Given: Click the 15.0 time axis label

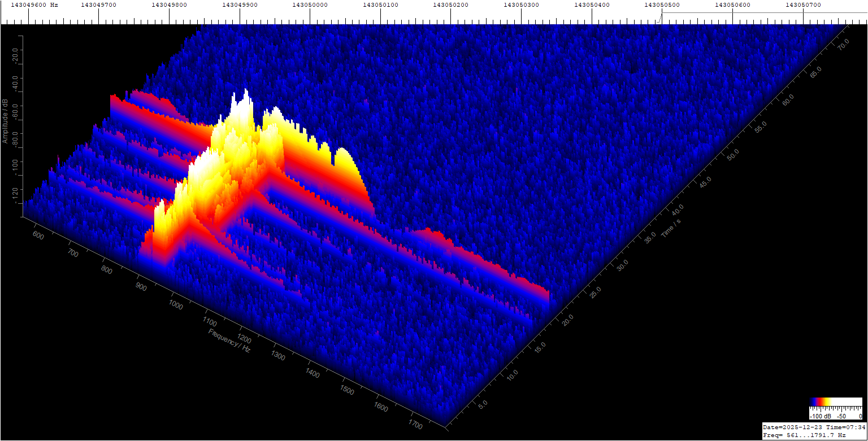Looking at the screenshot, I should click(539, 348).
